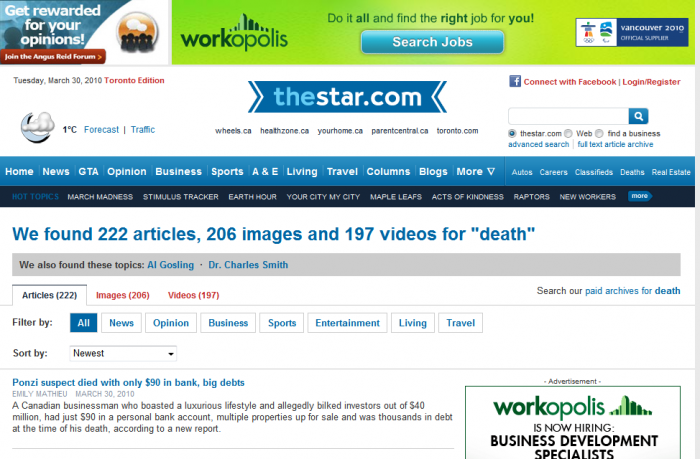This screenshot has height=459, width=700.
Task: Filter results by Opinion button
Action: 171,323
